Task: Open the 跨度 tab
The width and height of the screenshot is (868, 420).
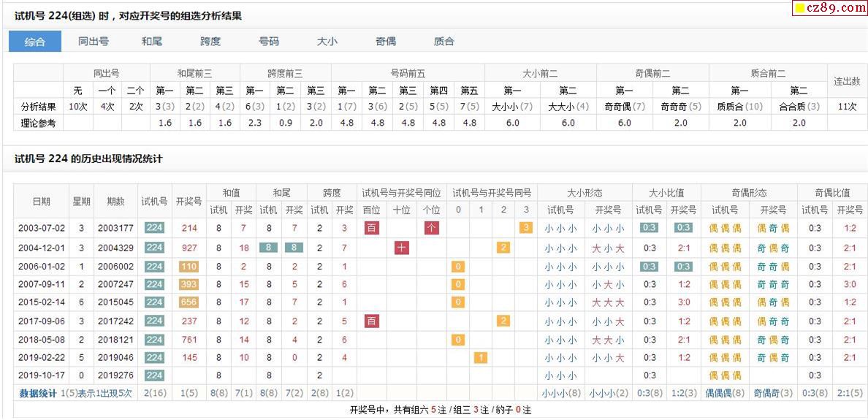Action: [210, 42]
